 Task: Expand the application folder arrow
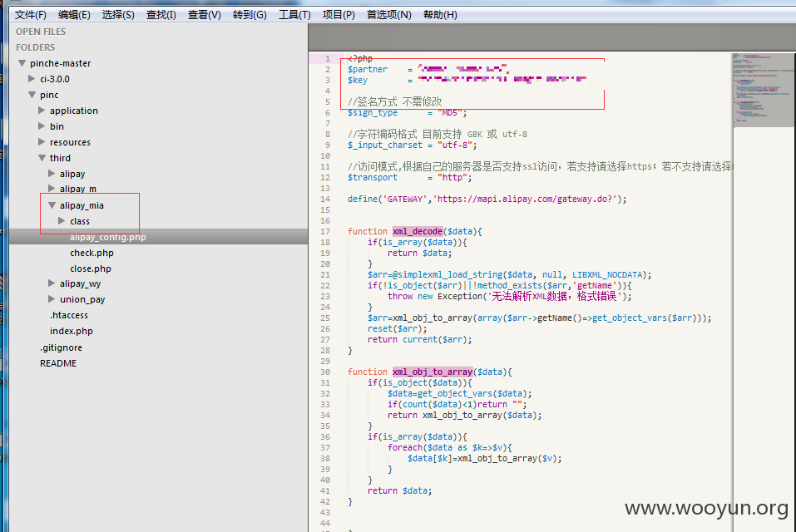(x=42, y=110)
